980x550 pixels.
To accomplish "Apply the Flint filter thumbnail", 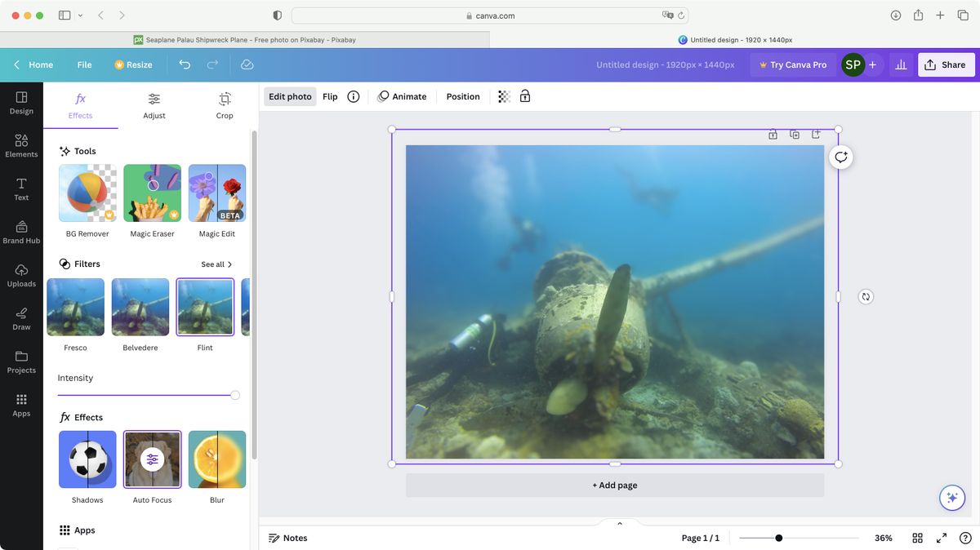I will 205,306.
